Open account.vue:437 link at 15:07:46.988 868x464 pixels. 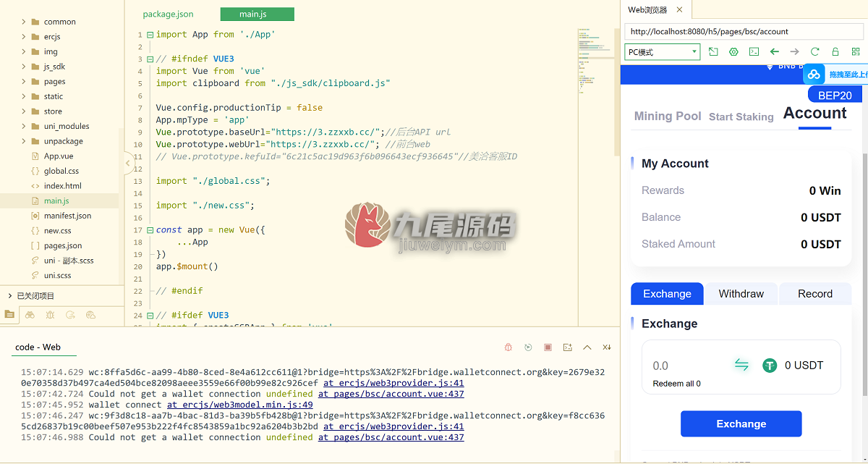click(x=391, y=437)
